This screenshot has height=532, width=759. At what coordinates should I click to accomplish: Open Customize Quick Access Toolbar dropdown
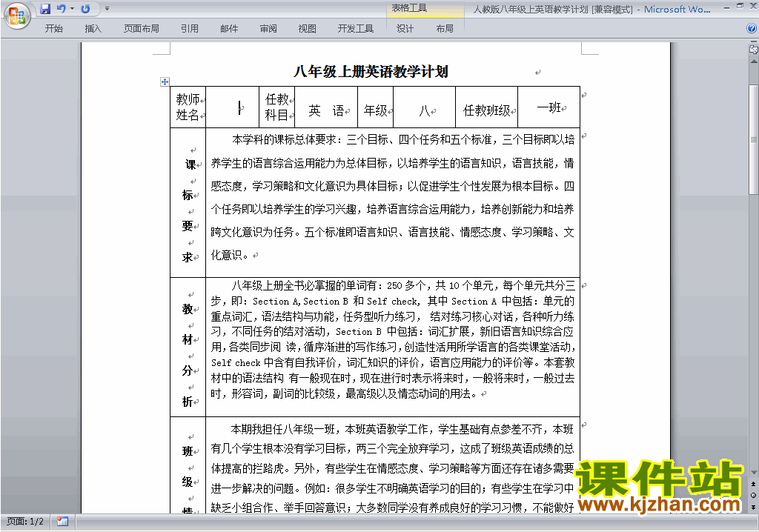[107, 9]
